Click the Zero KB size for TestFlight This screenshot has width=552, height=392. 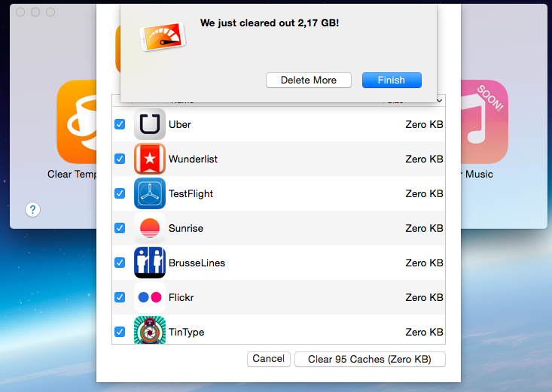coord(424,194)
